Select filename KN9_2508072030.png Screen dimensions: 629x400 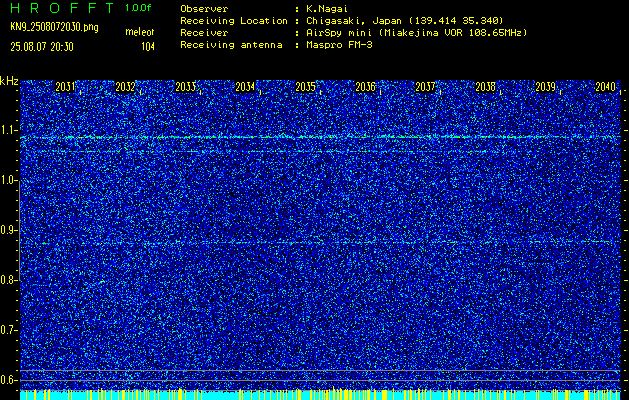54,27
